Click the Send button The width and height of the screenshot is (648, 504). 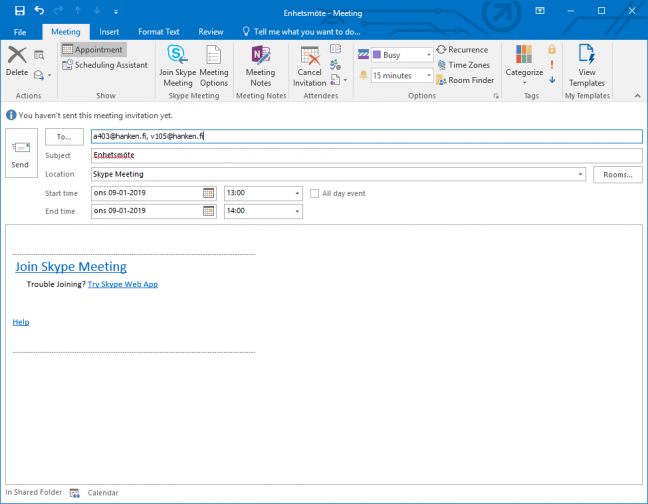(21, 153)
